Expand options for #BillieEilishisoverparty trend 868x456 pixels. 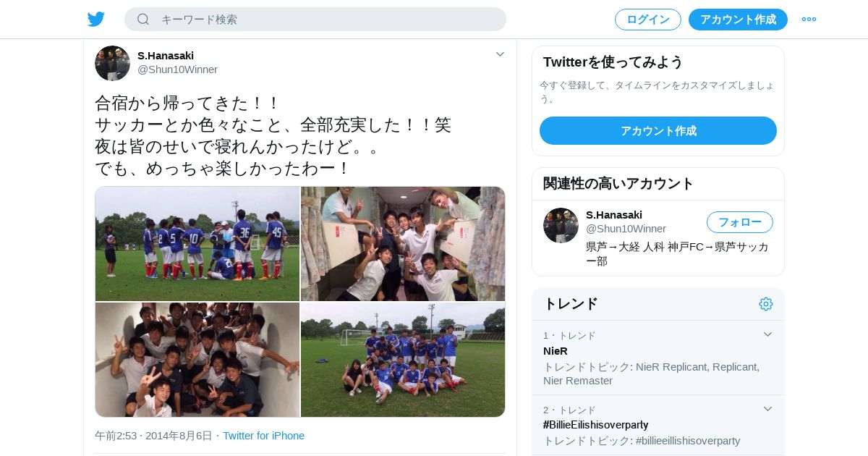(x=768, y=409)
